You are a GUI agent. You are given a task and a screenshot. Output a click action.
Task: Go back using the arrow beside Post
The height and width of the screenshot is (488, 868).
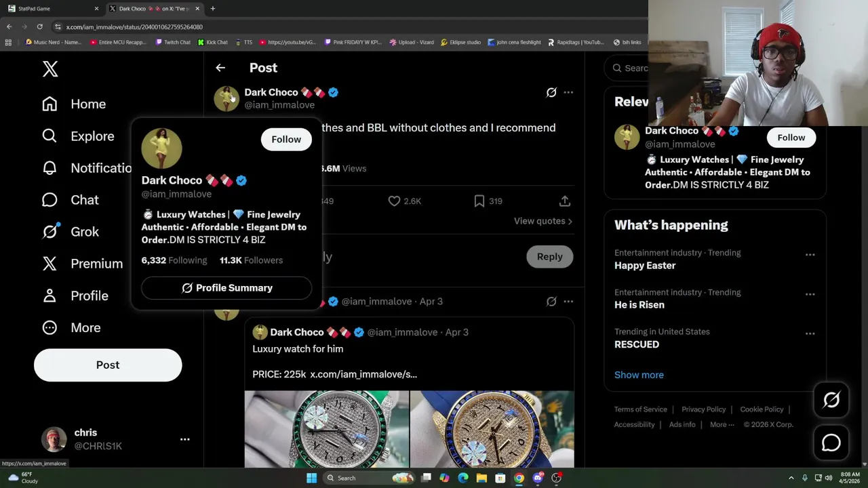tap(220, 68)
